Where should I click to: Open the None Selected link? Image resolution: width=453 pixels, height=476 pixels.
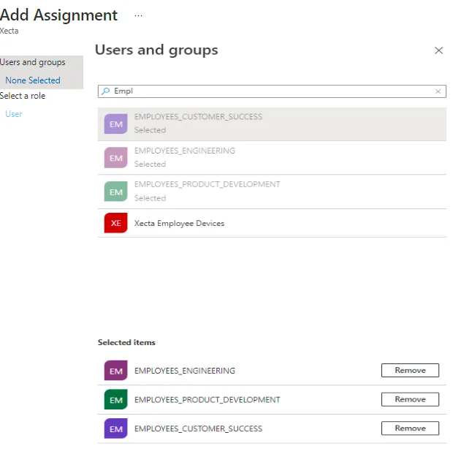pos(33,80)
